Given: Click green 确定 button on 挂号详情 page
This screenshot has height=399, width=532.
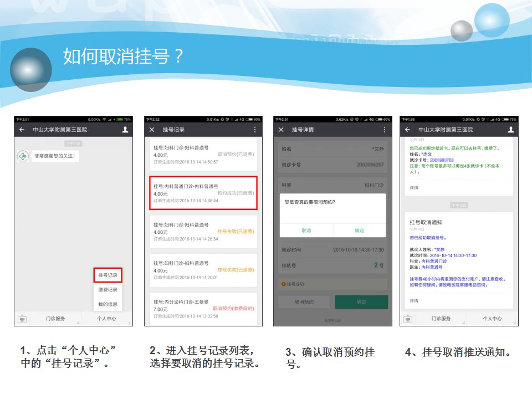Looking at the screenshot, I should coord(361,301).
